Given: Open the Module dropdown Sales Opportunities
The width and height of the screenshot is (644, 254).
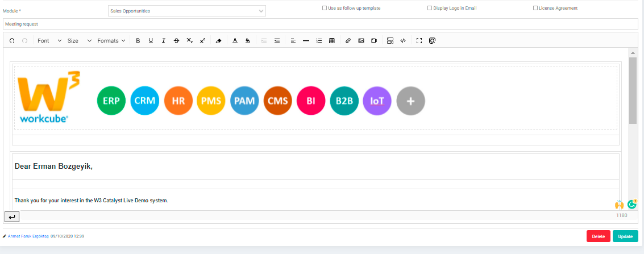Looking at the screenshot, I should (x=187, y=11).
